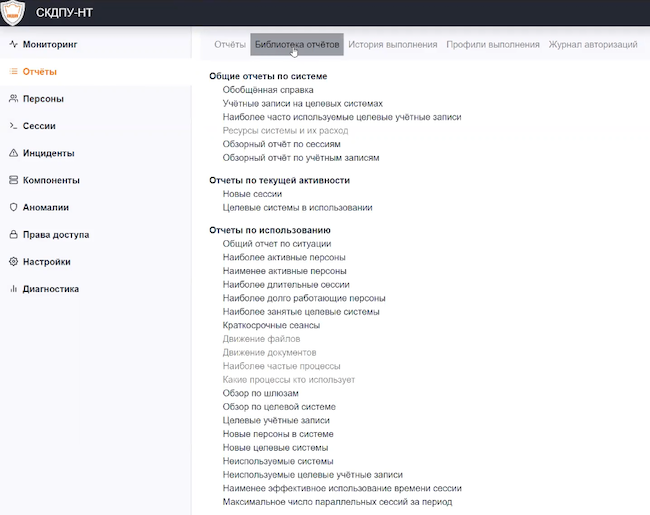
Task: Click the Аномалии shield icon in sidebar
Action: (13, 207)
